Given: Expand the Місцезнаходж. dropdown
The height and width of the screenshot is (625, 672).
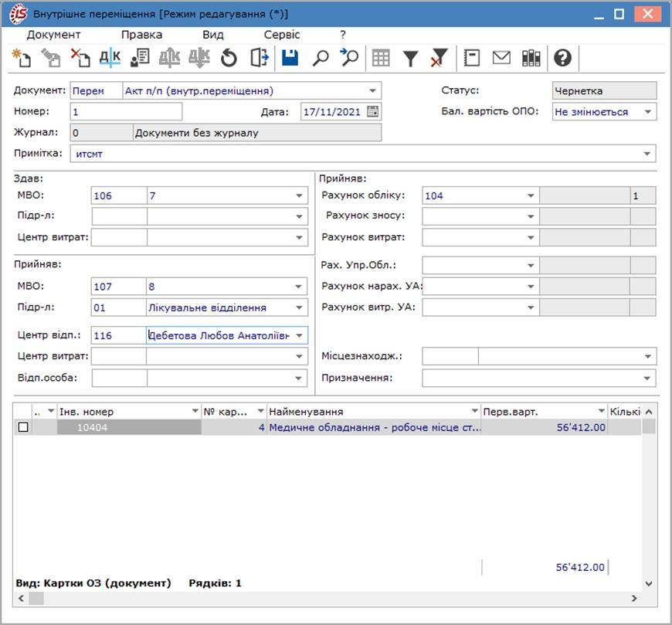Looking at the screenshot, I should tap(647, 356).
